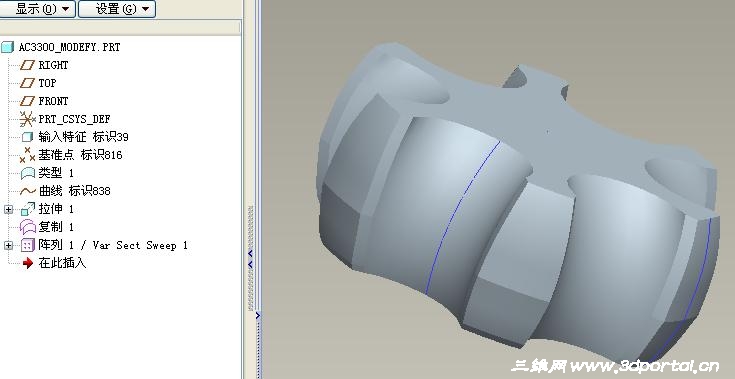Click the TOP label in the tree
This screenshot has height=379, width=735.
pyautogui.click(x=47, y=83)
